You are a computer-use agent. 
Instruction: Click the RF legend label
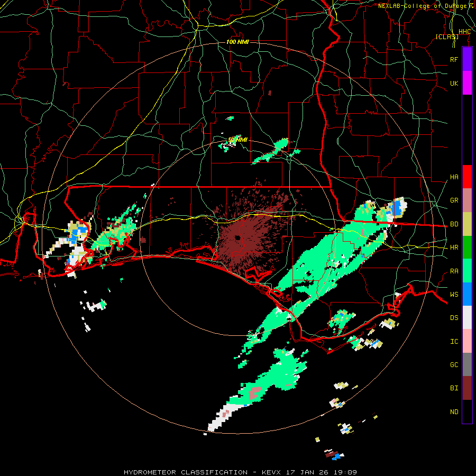tap(454, 59)
